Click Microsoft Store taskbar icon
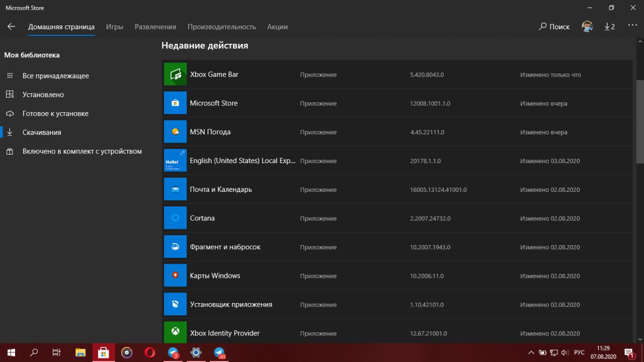The height and width of the screenshot is (362, 644). click(104, 352)
